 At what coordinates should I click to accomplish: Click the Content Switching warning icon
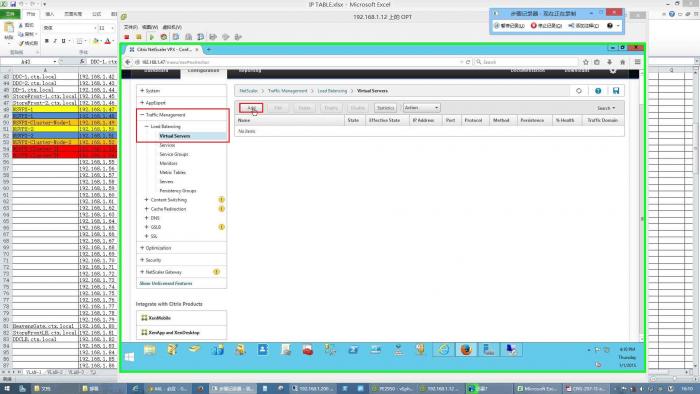221,200
